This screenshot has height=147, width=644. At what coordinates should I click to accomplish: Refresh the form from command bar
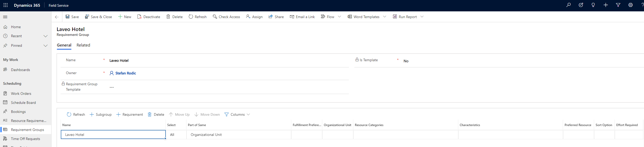pos(198,17)
